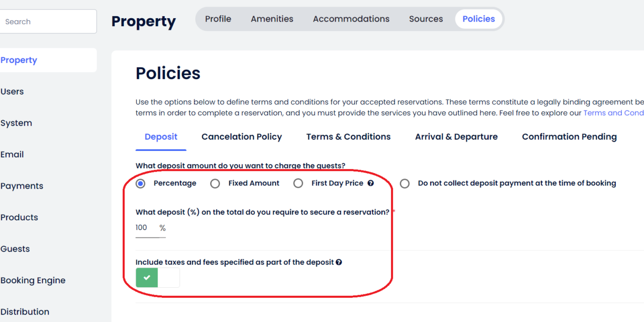The image size is (644, 322).
Task: Switch to the Cancelation Policy tab
Action: (x=242, y=136)
